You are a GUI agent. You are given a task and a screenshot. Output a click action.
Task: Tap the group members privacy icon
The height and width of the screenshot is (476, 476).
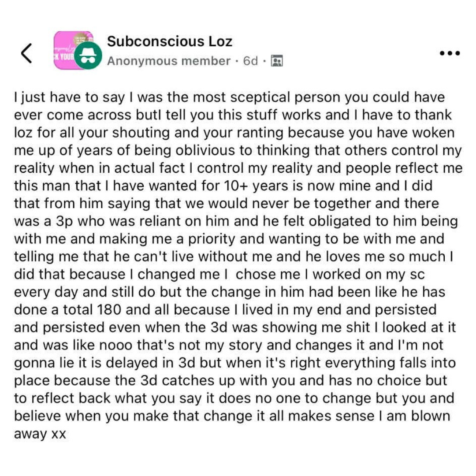(276, 61)
